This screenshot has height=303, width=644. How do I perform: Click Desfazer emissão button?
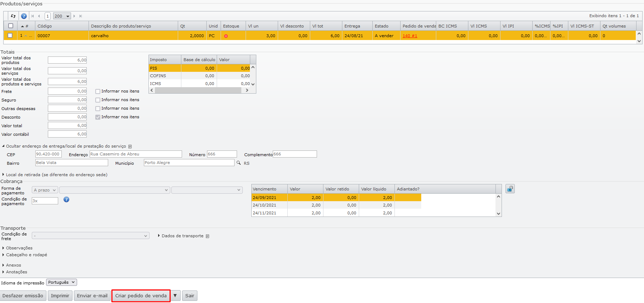click(x=23, y=295)
